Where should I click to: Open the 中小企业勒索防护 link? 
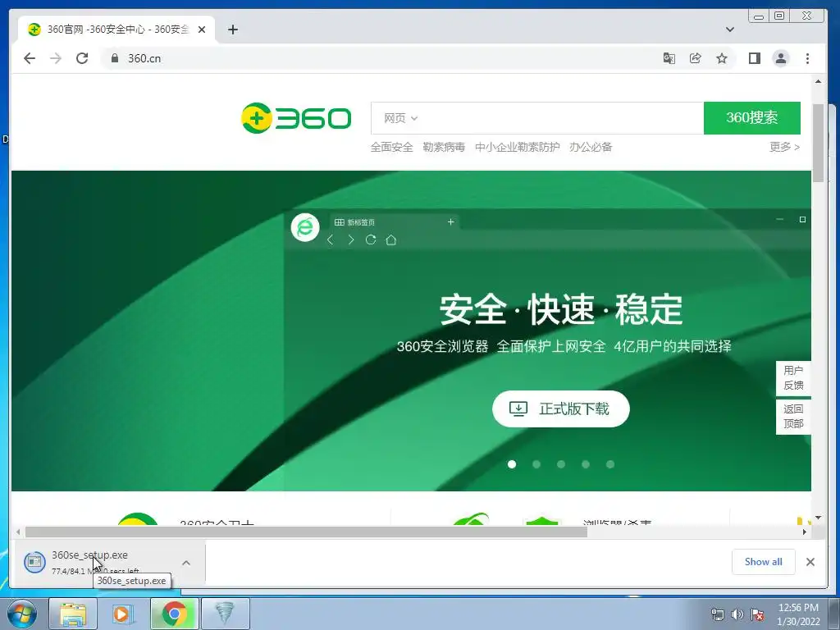coord(517,147)
